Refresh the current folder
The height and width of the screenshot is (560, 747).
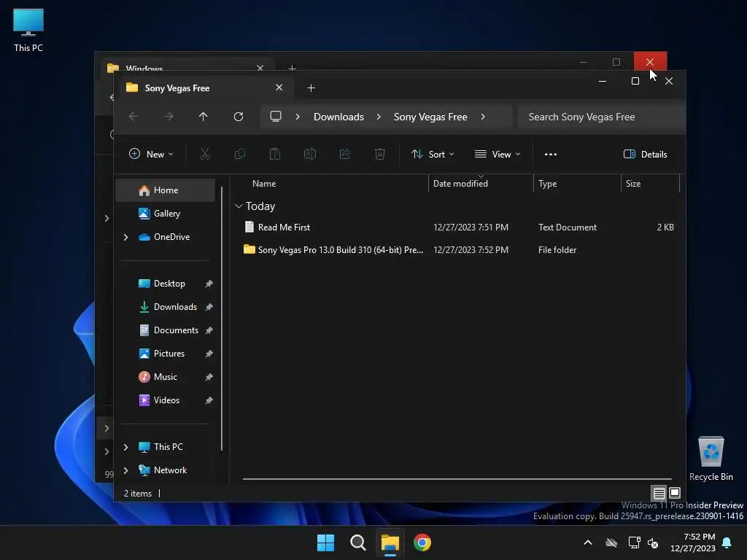tap(239, 117)
